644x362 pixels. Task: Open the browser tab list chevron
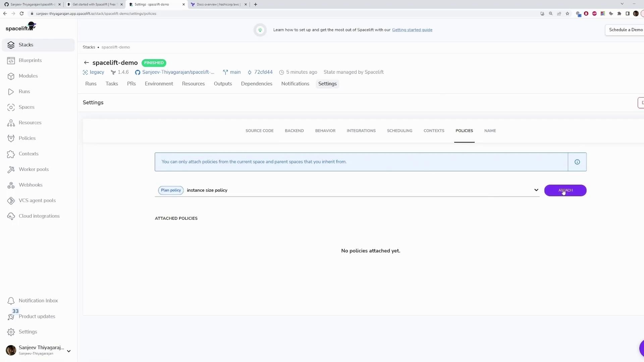click(622, 4)
